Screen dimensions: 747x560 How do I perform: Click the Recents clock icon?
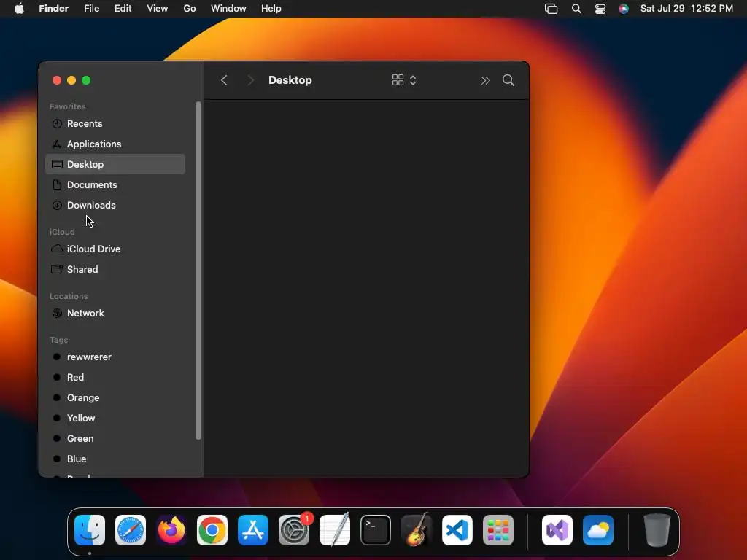[57, 124]
